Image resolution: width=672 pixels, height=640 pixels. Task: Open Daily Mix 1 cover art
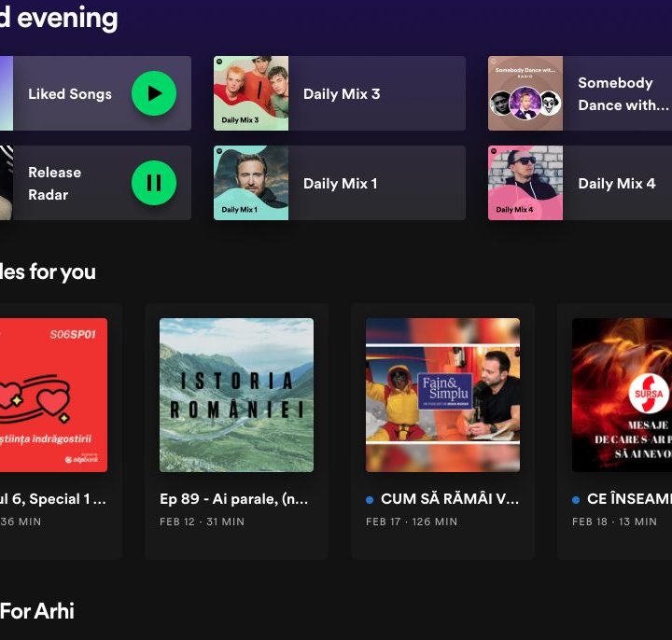coord(251,183)
